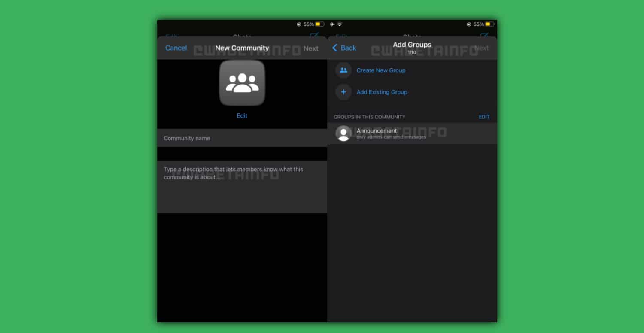
Task: Tap Edit link below the community icon
Action: pyautogui.click(x=242, y=116)
